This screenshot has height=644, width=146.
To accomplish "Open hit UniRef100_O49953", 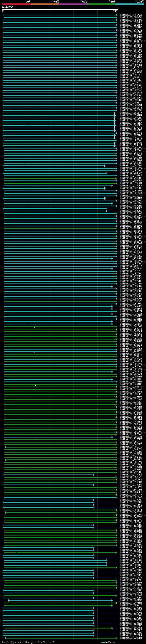I will [x=131, y=72].
